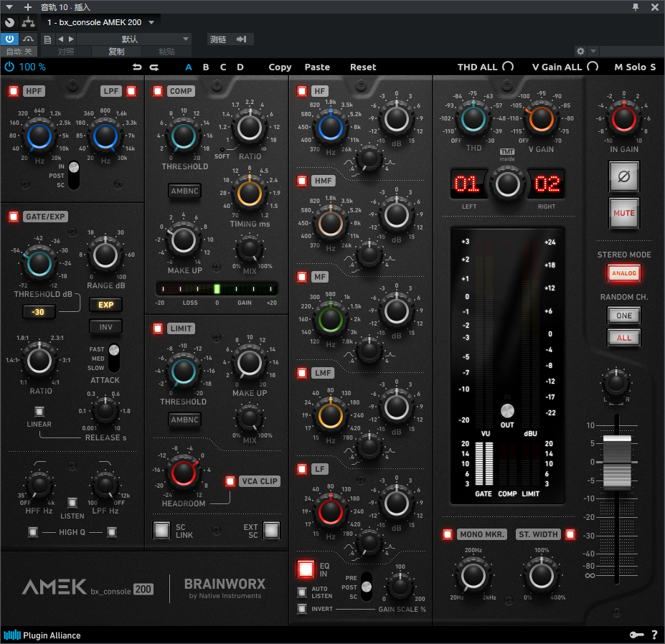Toggle the HPF enable LED
Image resolution: width=665 pixels, height=644 pixels.
pos(14,91)
